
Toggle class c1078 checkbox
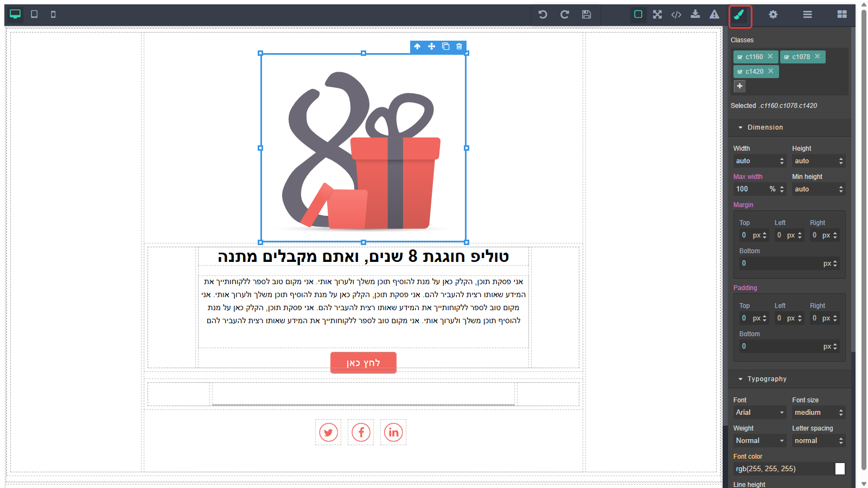point(786,57)
